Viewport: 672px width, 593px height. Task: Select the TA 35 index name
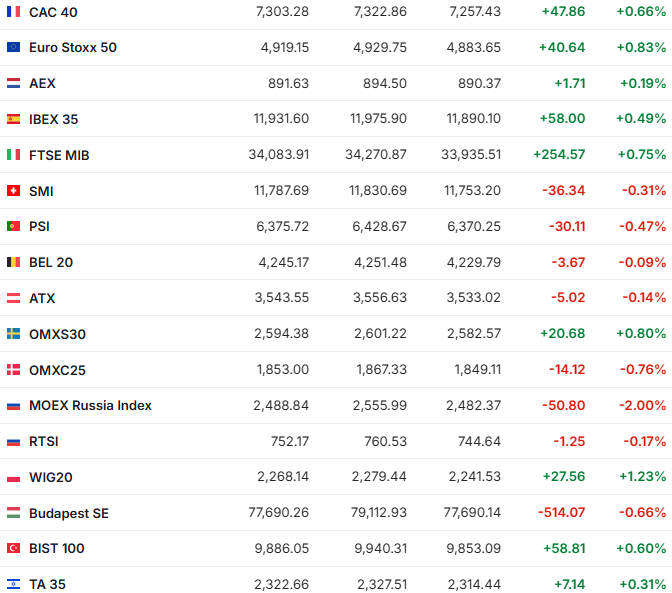pos(47,584)
